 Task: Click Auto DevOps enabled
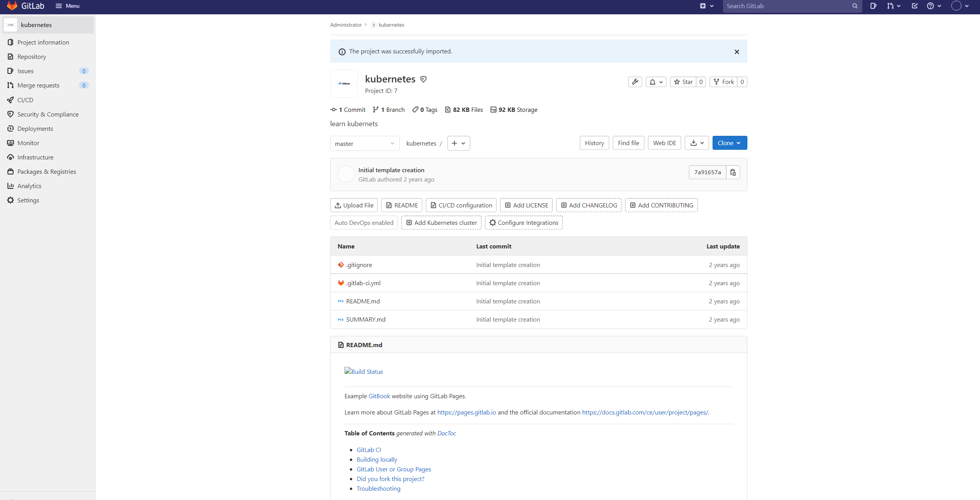pos(364,223)
